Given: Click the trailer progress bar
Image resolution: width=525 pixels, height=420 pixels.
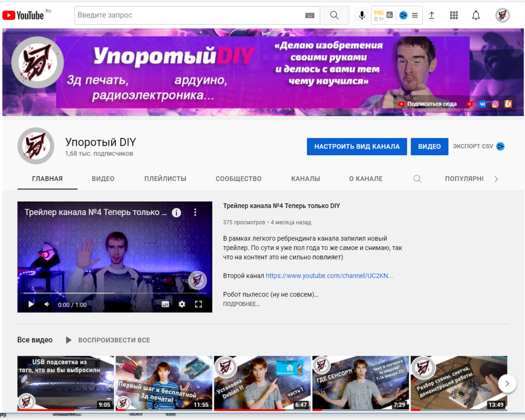Looking at the screenshot, I should [115, 293].
